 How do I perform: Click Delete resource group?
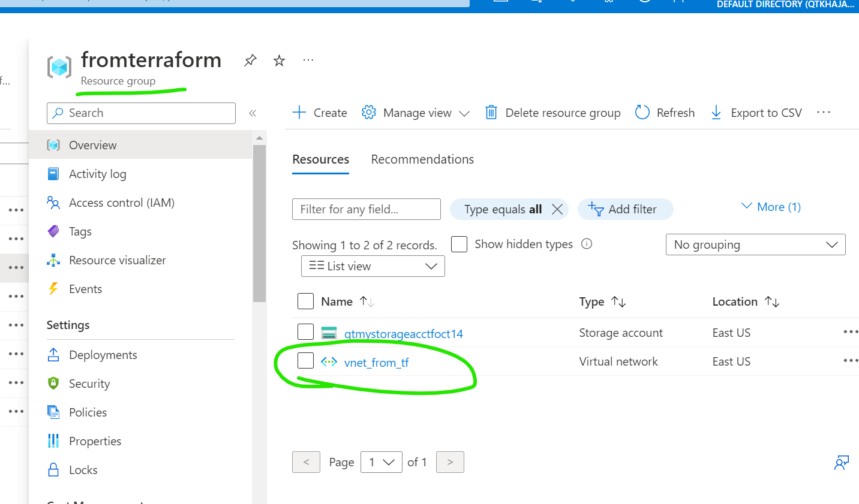pyautogui.click(x=552, y=113)
